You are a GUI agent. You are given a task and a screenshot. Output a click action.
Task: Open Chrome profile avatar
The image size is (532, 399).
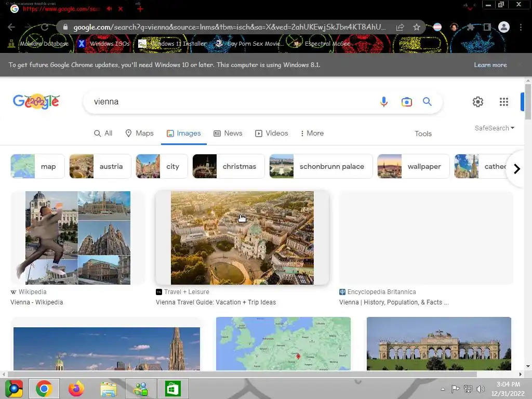(504, 27)
